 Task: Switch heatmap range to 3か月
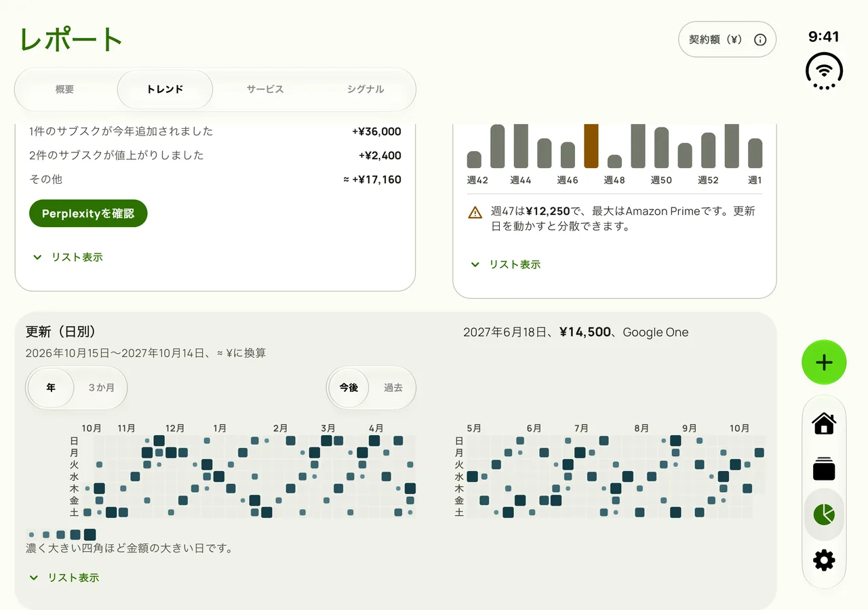101,388
